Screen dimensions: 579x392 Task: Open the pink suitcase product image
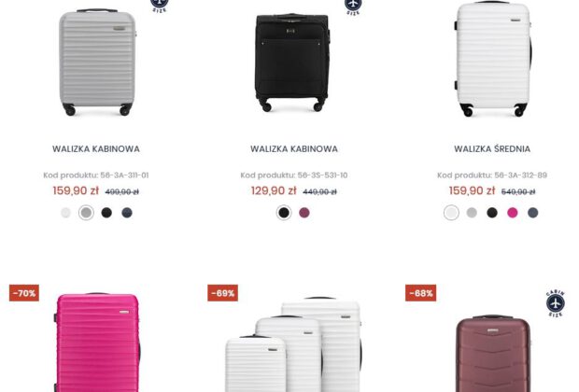[97, 343]
